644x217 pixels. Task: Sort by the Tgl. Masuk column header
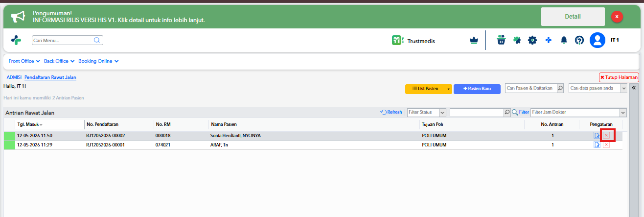(49, 124)
